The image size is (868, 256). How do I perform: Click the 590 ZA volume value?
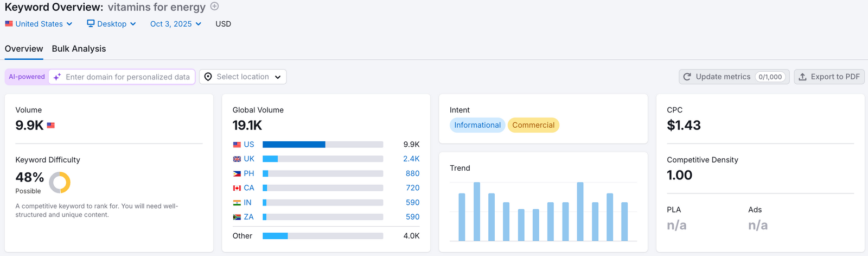pos(412,217)
